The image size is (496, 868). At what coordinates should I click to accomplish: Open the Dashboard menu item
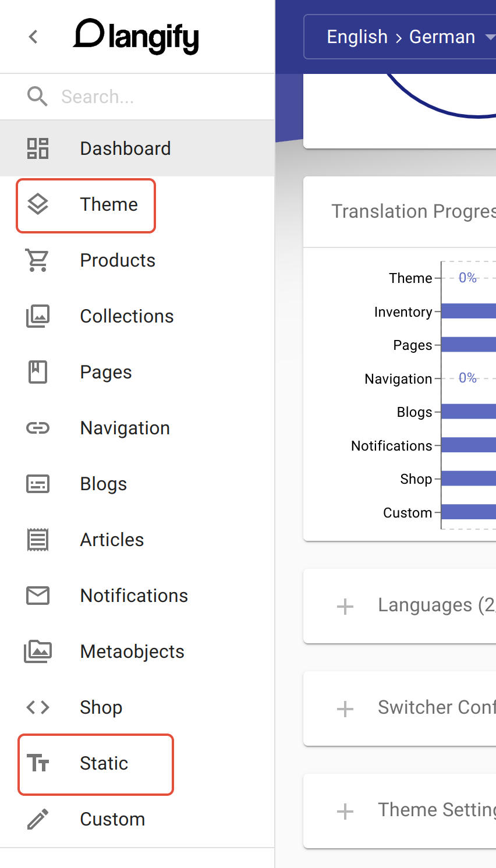pos(125,148)
